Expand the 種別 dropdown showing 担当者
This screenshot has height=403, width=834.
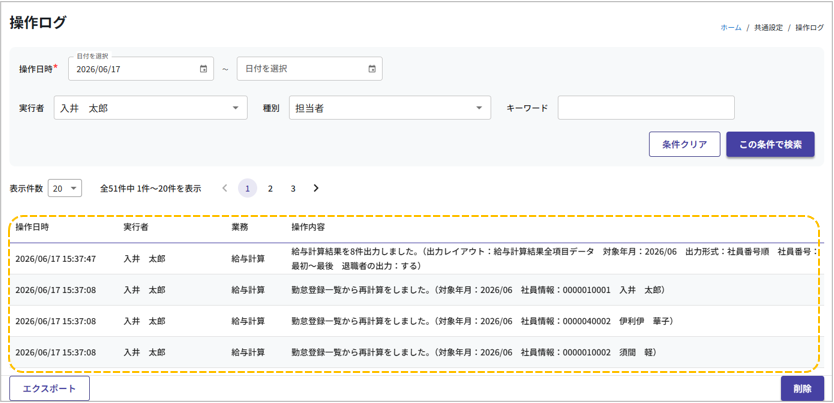[390, 108]
